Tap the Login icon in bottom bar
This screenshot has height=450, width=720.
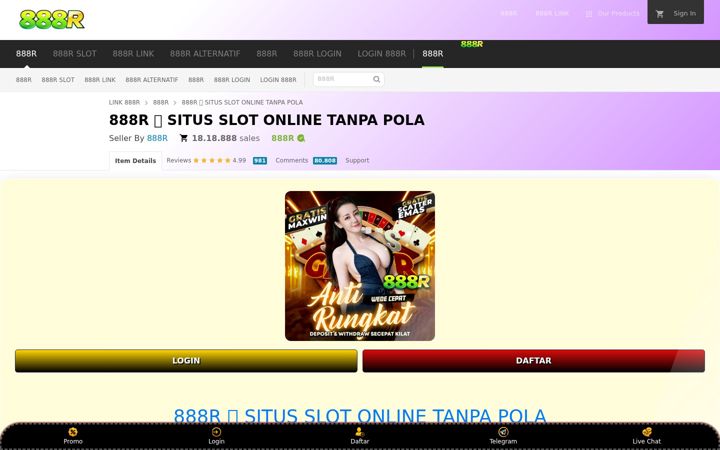pyautogui.click(x=216, y=432)
